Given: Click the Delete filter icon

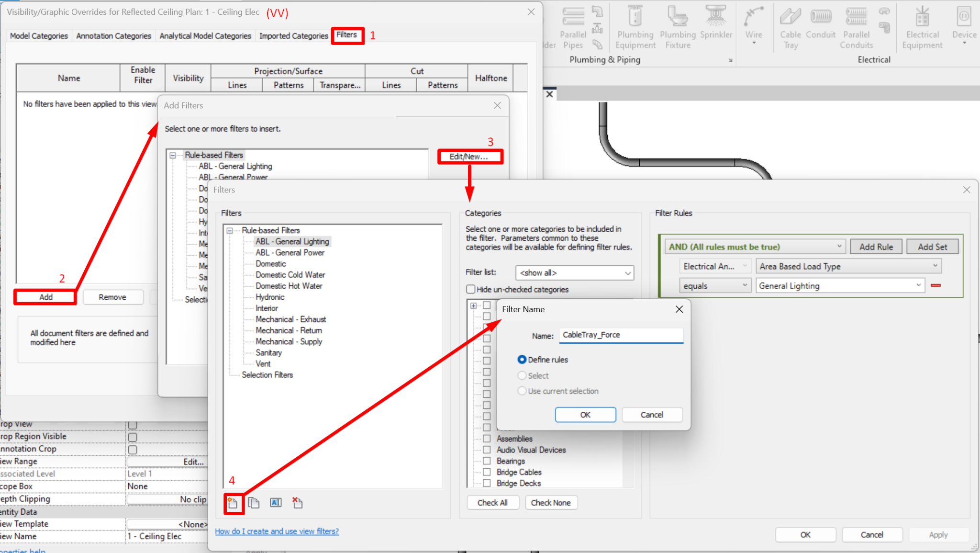Looking at the screenshot, I should 297,502.
